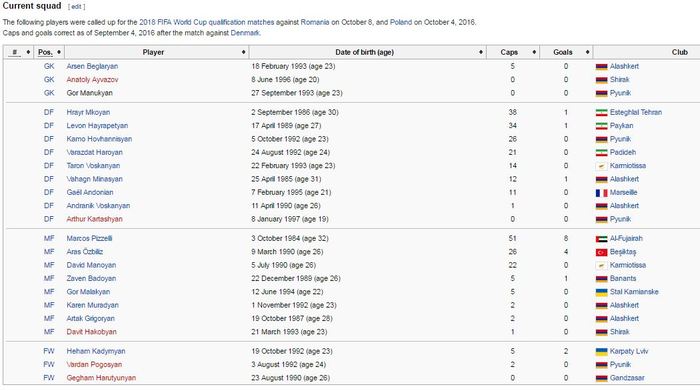Open the Marseille club link
700x391 pixels.
tap(623, 192)
